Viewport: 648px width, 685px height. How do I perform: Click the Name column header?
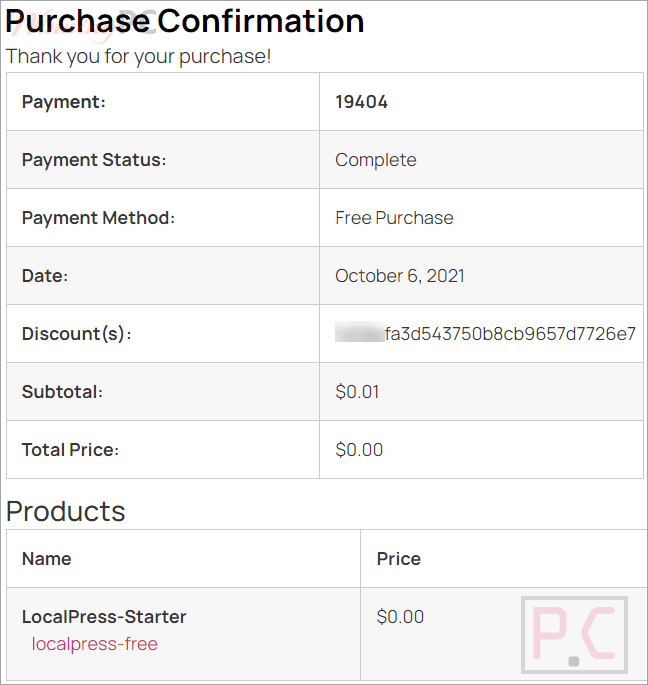(x=47, y=559)
